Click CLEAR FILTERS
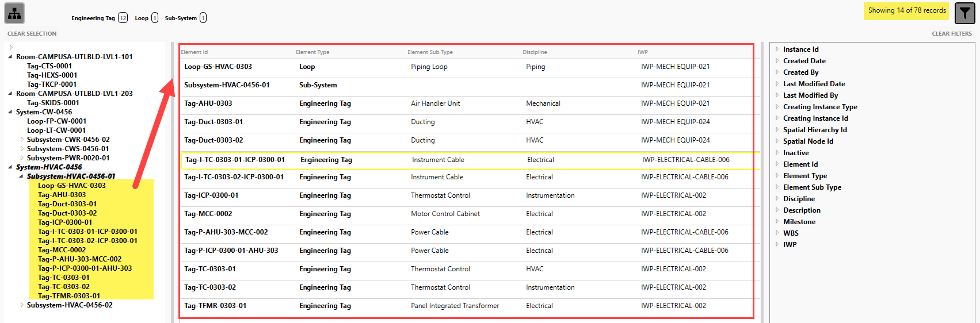 [952, 34]
